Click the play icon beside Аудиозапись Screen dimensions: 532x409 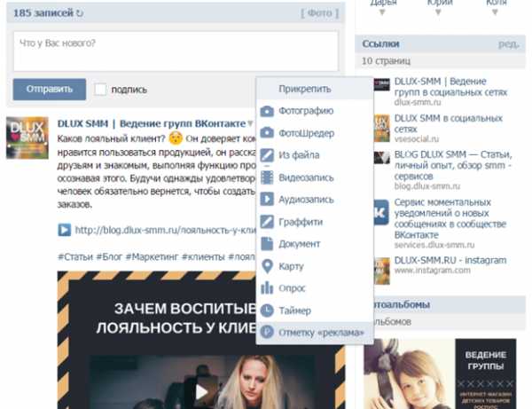(x=267, y=200)
